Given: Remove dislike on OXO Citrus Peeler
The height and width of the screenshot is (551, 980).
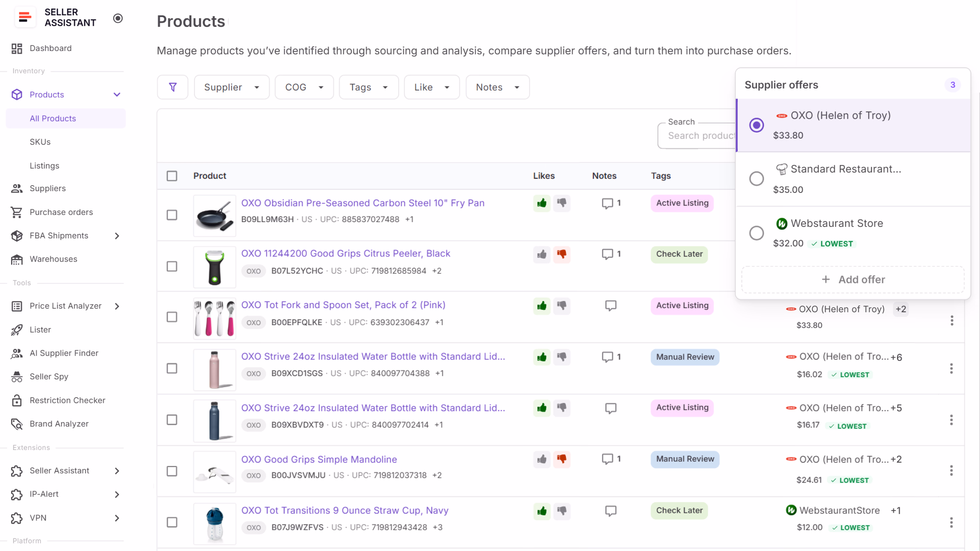Looking at the screenshot, I should (561, 254).
